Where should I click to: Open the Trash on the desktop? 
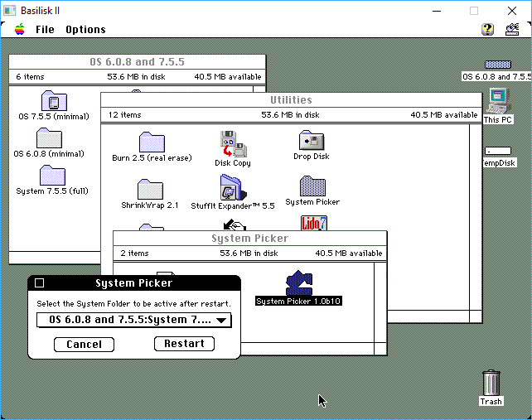point(491,383)
